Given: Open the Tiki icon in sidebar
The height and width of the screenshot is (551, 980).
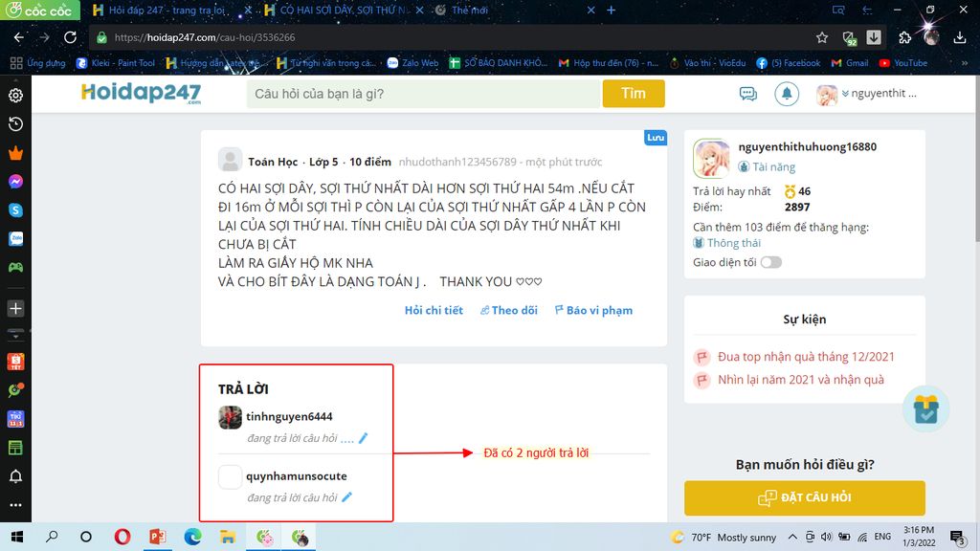Looking at the screenshot, I should tap(15, 419).
